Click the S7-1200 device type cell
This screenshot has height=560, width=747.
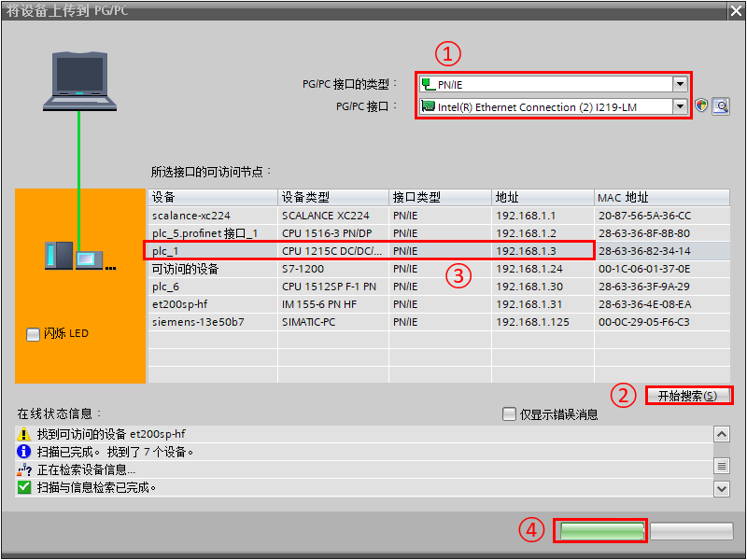333,269
